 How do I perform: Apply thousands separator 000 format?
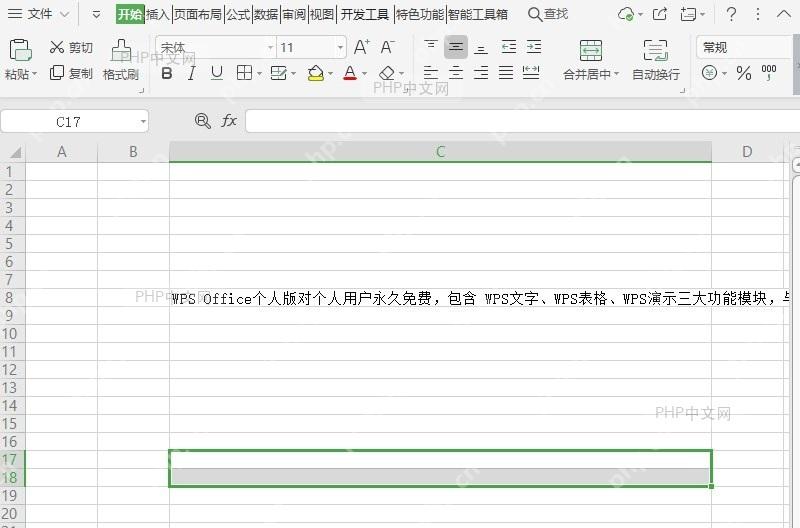[x=768, y=73]
